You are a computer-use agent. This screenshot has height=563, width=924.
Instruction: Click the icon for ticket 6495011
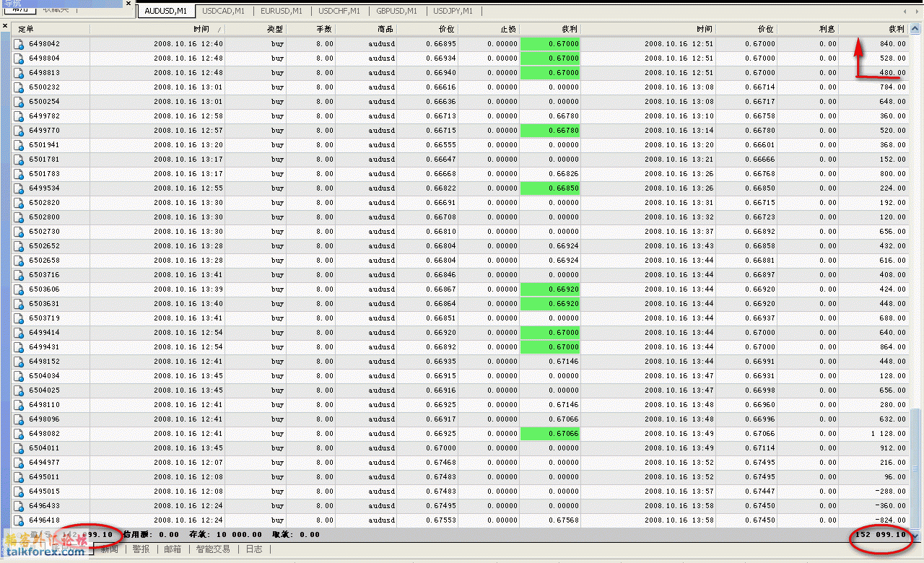(x=19, y=477)
